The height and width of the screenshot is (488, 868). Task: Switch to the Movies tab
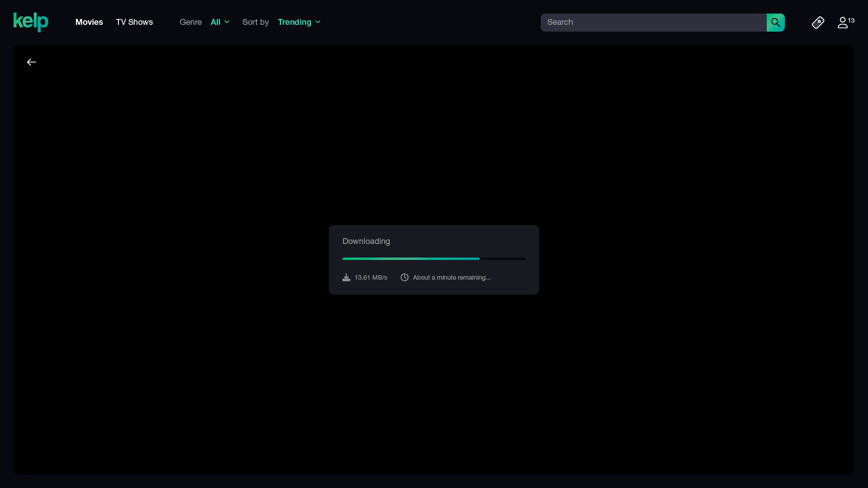coord(89,22)
